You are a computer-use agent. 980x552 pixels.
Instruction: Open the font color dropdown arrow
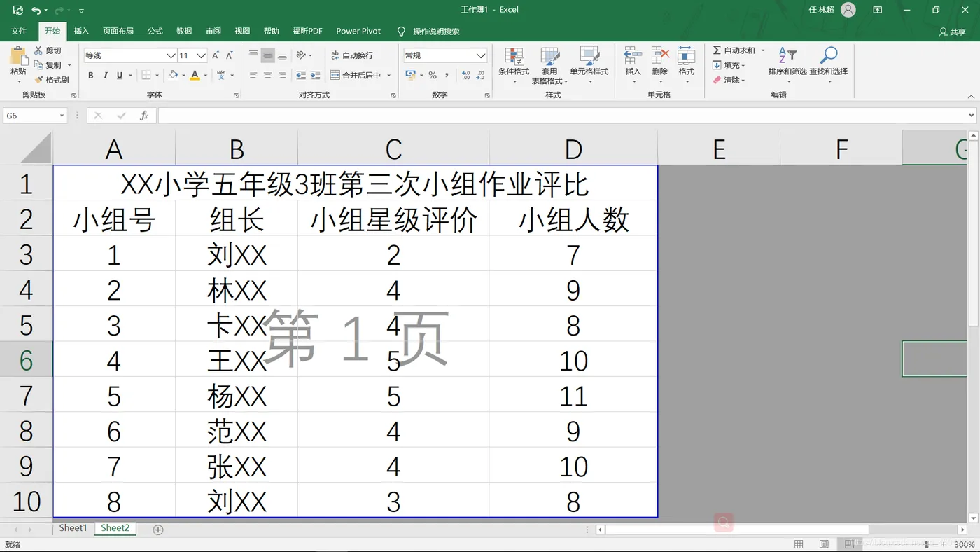(x=206, y=76)
